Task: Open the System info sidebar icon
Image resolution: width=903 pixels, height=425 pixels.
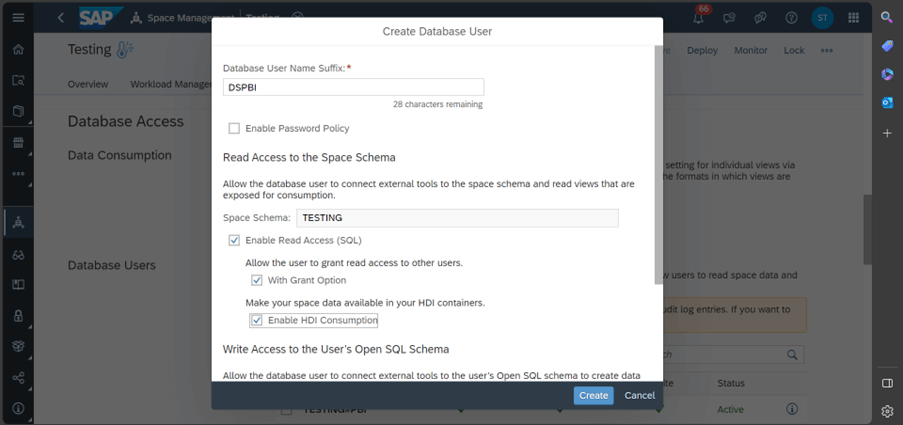Action: (x=18, y=408)
